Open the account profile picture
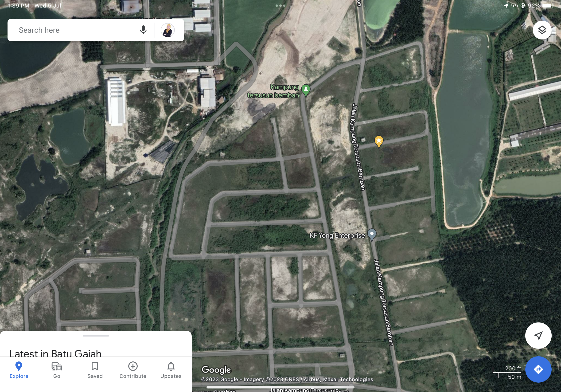Viewport: 561px width, 392px height. [x=168, y=30]
